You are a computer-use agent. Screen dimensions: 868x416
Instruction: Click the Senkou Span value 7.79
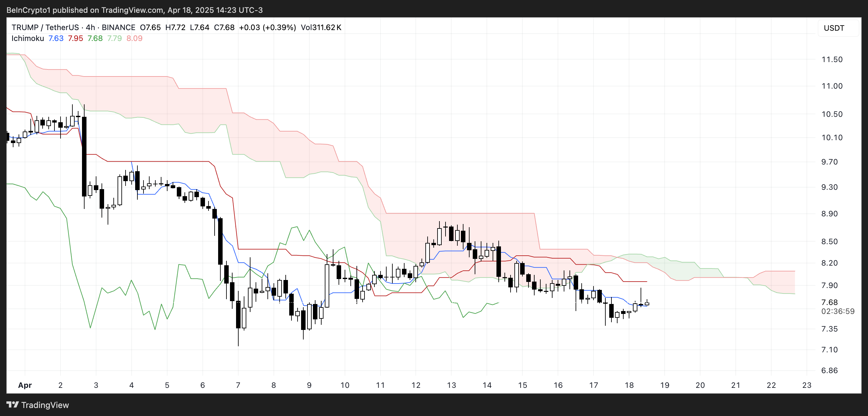point(114,38)
